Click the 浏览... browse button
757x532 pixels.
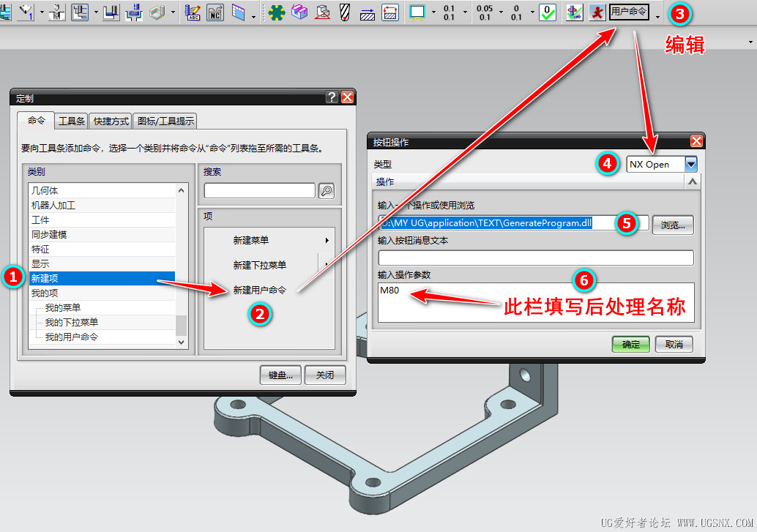tap(673, 225)
